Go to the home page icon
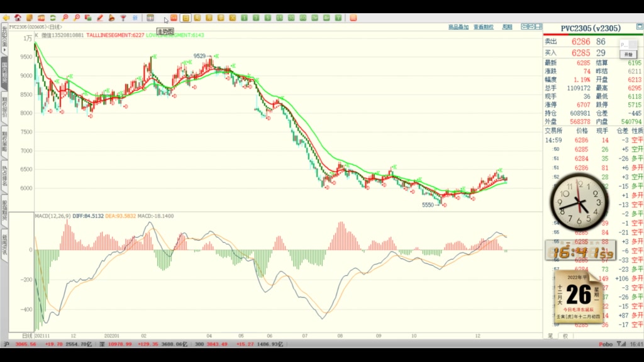The image size is (644, 362). (18, 18)
